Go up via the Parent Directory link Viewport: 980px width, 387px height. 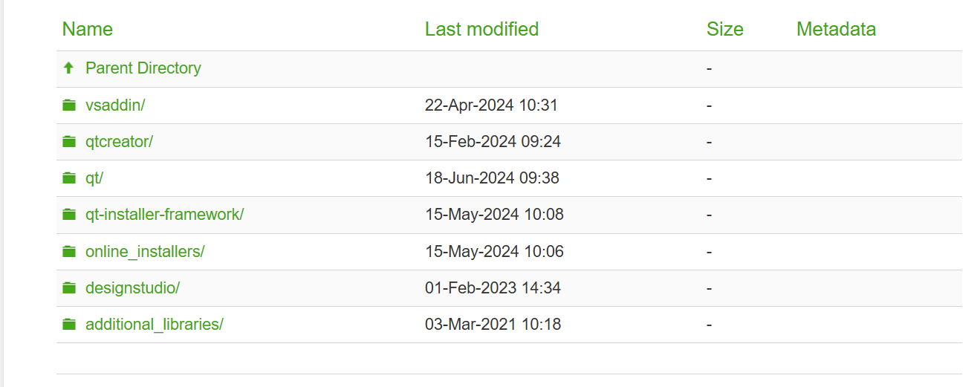(143, 68)
